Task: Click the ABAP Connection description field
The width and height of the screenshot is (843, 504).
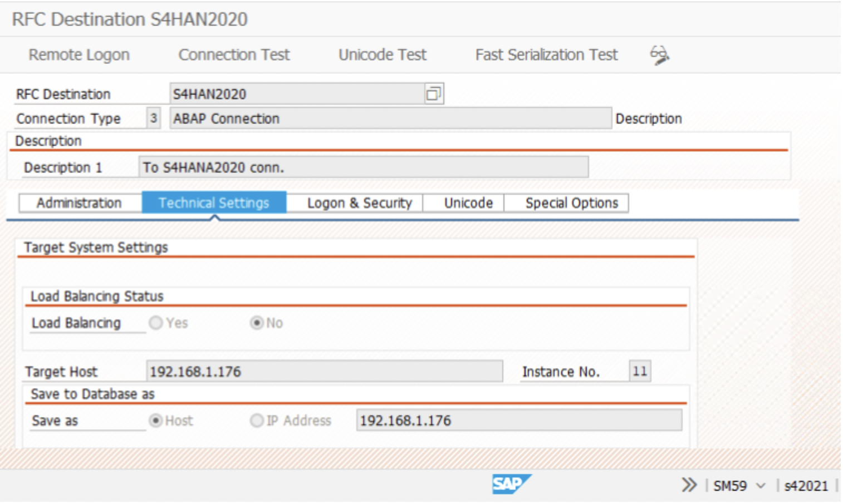Action: [390, 118]
